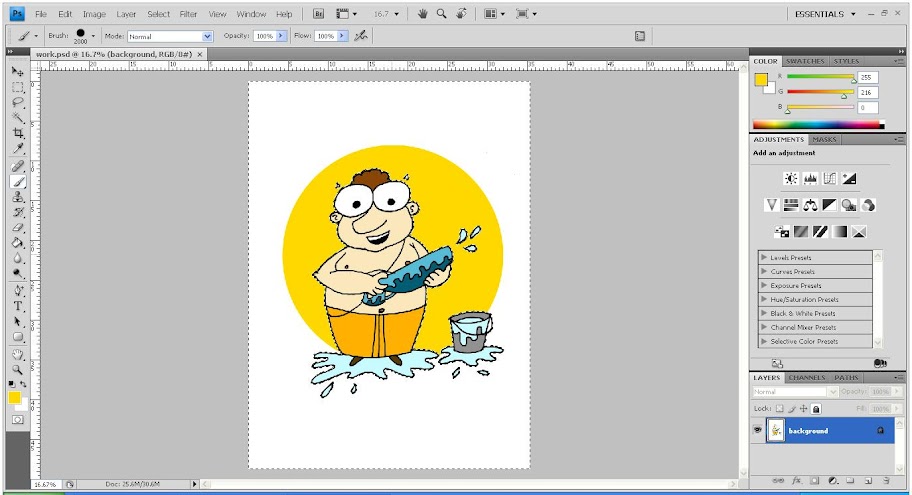Toggle the airbrush option
Screen dimensions: 912x495
361,36
